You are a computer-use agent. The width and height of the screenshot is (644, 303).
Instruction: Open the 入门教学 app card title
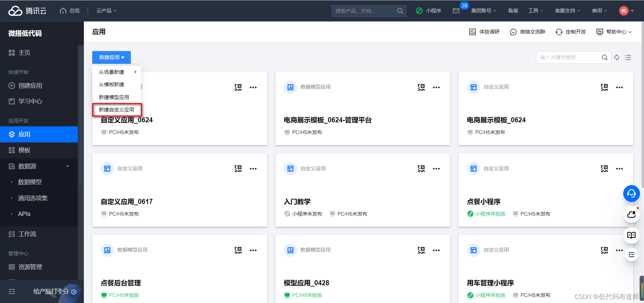pos(297,202)
